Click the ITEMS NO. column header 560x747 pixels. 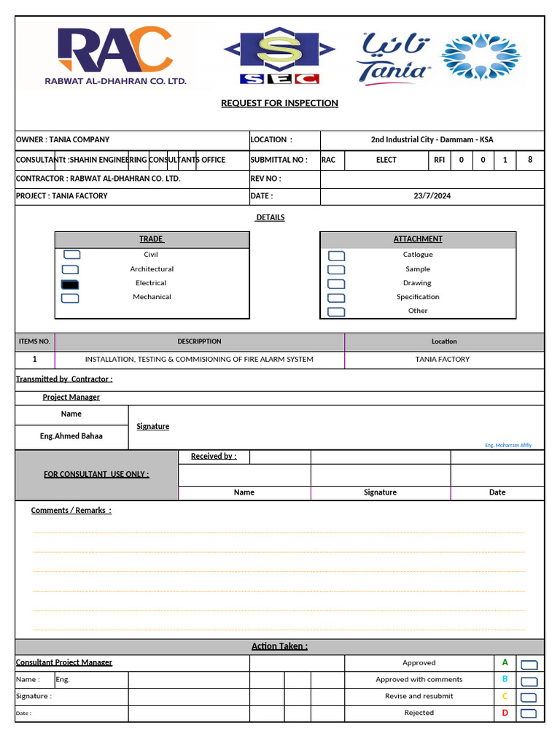pyautogui.click(x=35, y=342)
